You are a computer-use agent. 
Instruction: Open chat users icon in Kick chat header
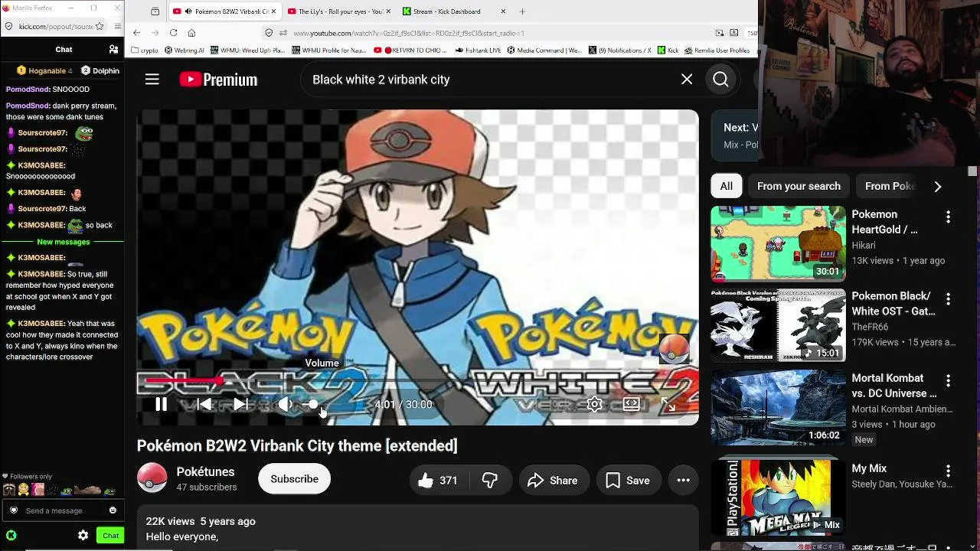(113, 49)
